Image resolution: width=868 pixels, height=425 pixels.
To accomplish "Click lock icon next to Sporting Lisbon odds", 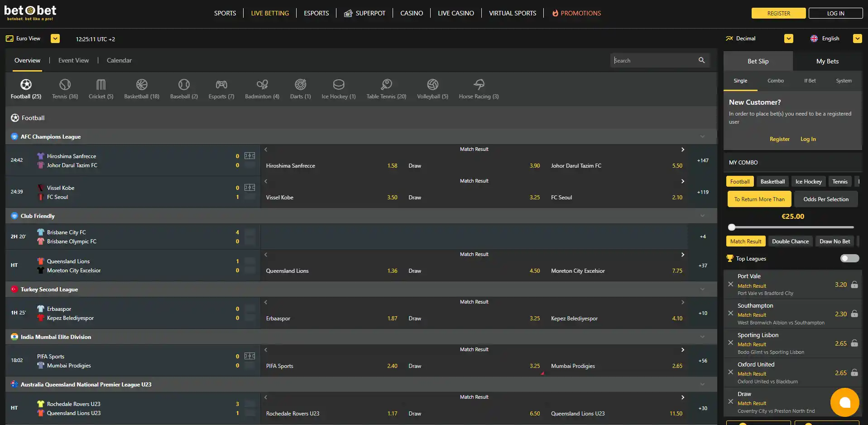I will [854, 343].
